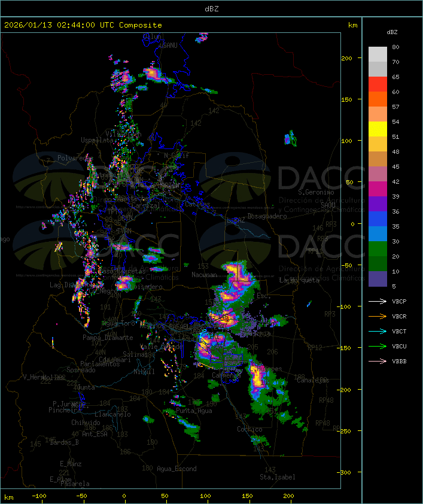Click the 'S.Geronimo' map label

click(x=316, y=192)
